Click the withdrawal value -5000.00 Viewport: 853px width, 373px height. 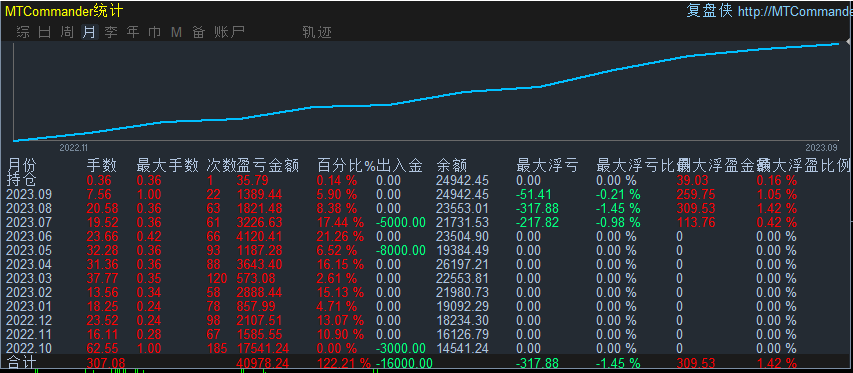tap(401, 222)
